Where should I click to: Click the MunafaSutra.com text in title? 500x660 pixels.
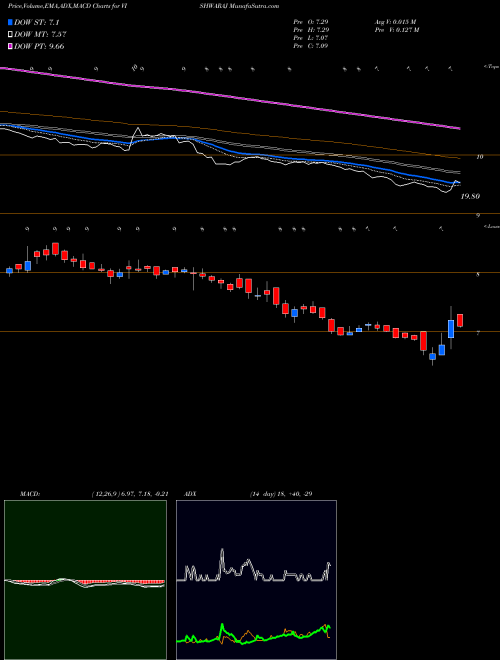point(255,6)
